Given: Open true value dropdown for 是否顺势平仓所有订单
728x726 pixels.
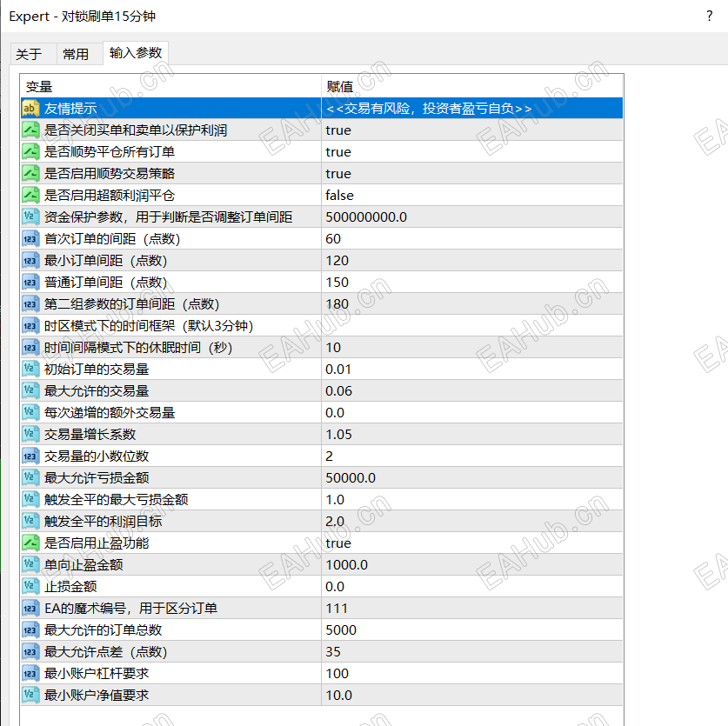Looking at the screenshot, I should coord(472,152).
